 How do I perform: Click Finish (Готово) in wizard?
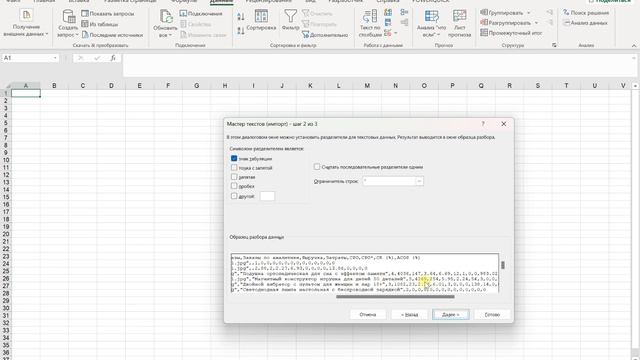(492, 315)
